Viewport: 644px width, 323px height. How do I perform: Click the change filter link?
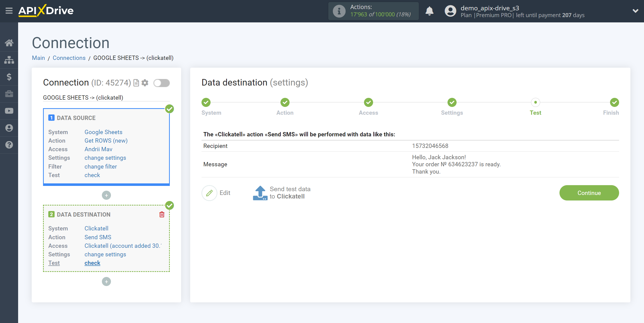click(101, 167)
